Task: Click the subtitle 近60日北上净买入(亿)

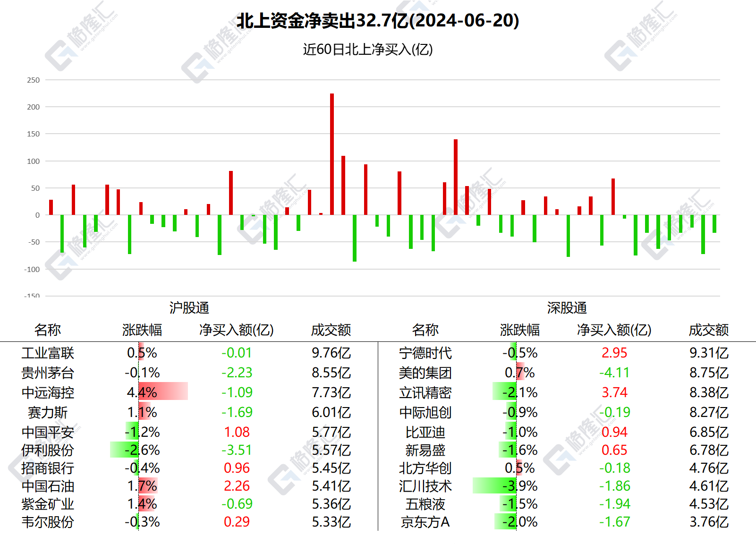Action: (x=368, y=49)
